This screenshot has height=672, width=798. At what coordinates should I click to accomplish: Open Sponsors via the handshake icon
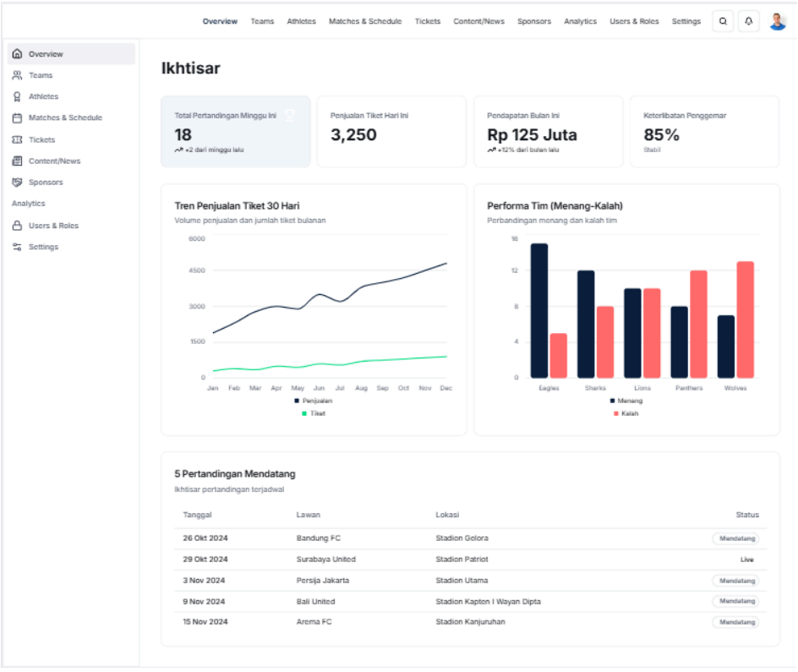17,182
